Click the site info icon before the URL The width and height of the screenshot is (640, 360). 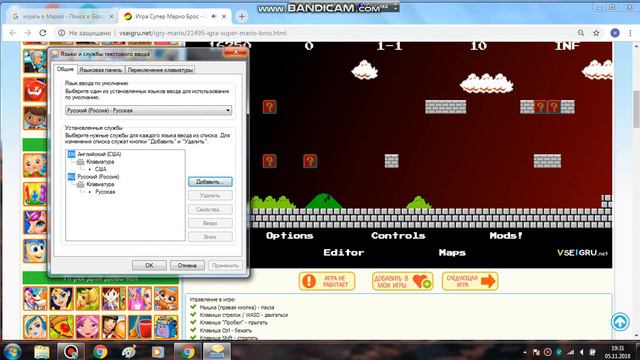61,33
